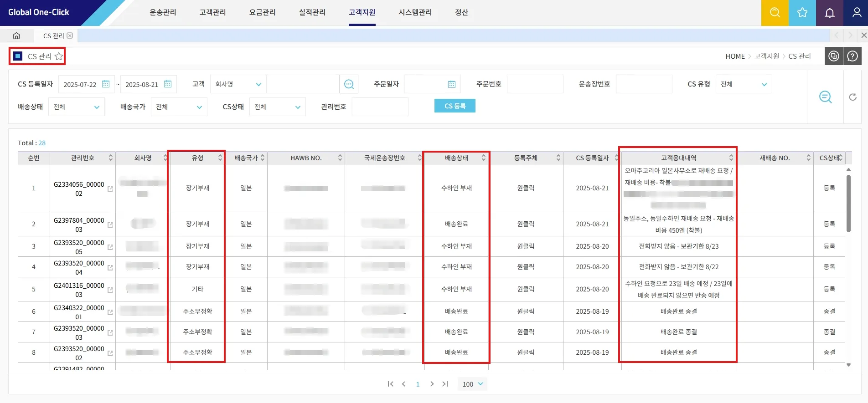Select '기타' type cell in row 5
The image size is (868, 403).
click(197, 289)
